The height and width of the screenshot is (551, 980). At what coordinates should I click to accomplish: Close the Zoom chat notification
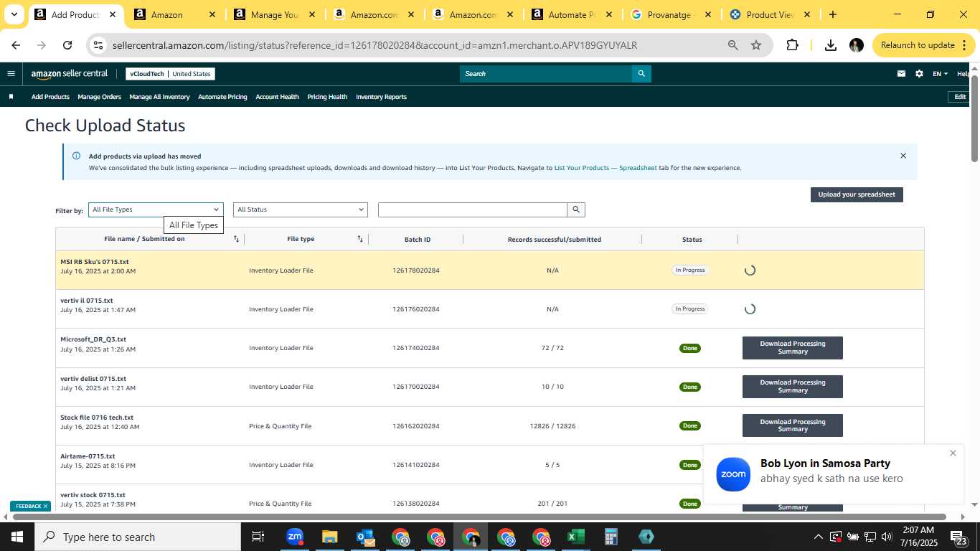point(953,453)
